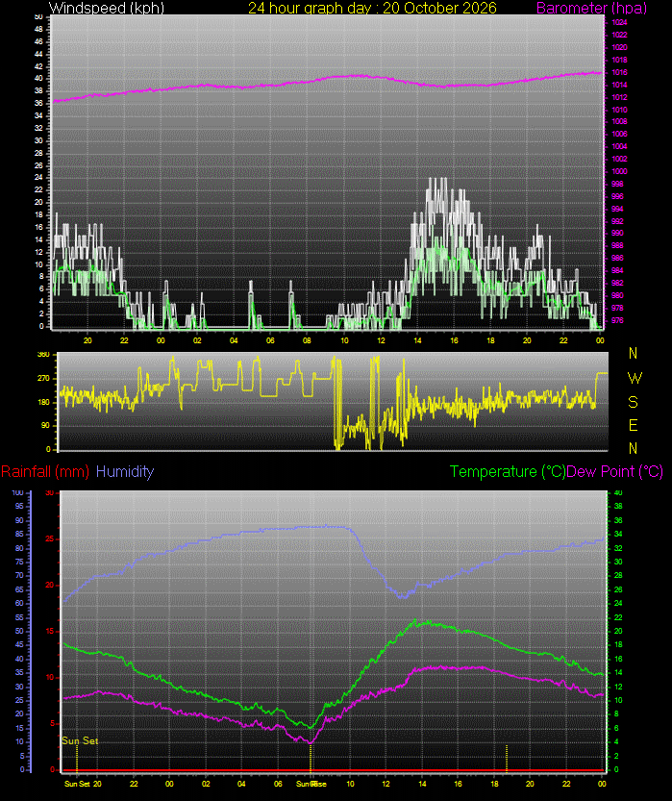Click the 04 hour label under windspeed chart
672x801 pixels.
click(x=234, y=340)
